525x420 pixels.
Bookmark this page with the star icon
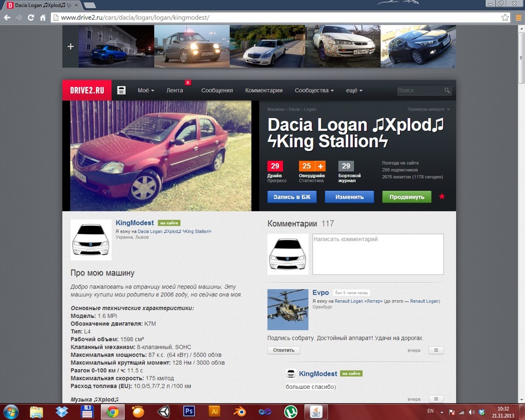coord(505,17)
